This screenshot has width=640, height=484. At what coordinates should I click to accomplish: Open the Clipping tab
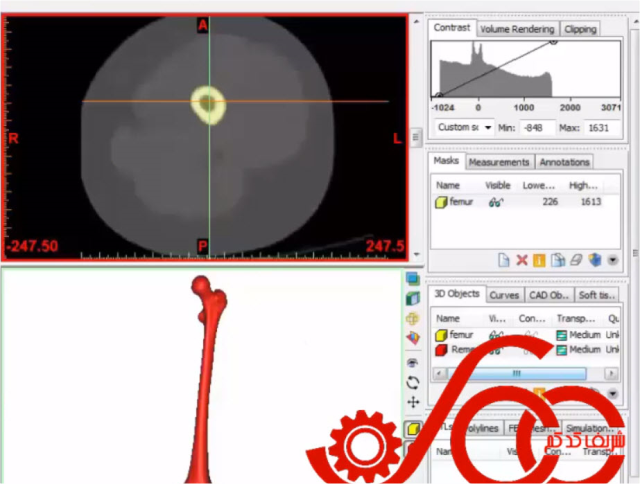pyautogui.click(x=580, y=29)
